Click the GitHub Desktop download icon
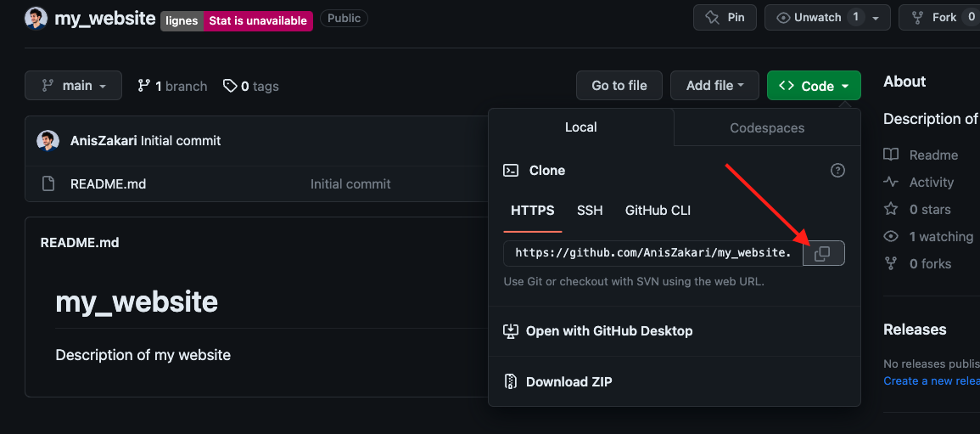This screenshot has width=980, height=434. pyautogui.click(x=511, y=331)
